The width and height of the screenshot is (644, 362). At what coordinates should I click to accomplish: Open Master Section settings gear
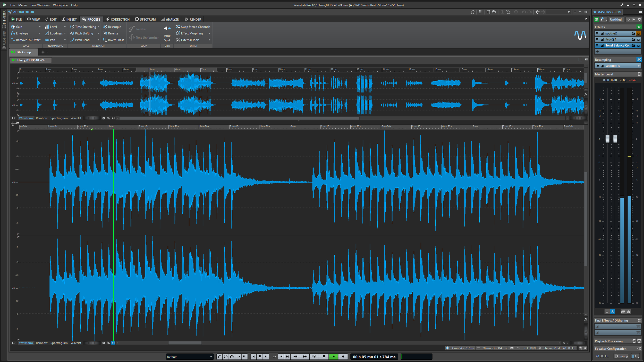point(639,19)
